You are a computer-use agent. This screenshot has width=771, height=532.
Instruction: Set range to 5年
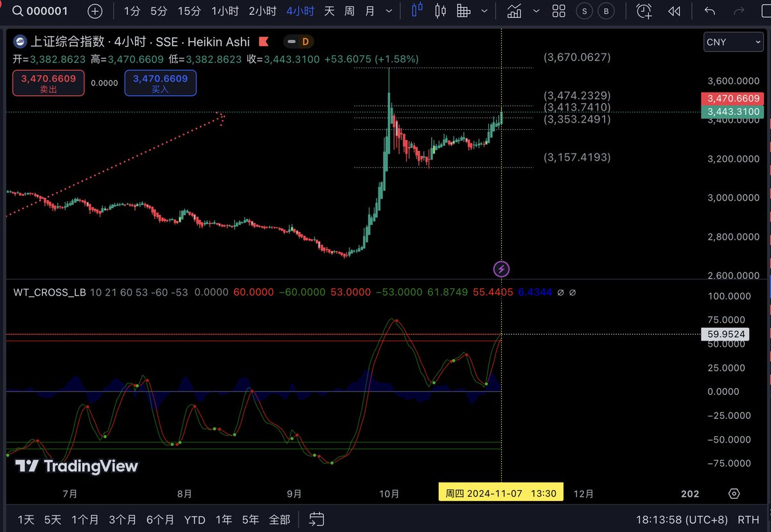pyautogui.click(x=251, y=519)
